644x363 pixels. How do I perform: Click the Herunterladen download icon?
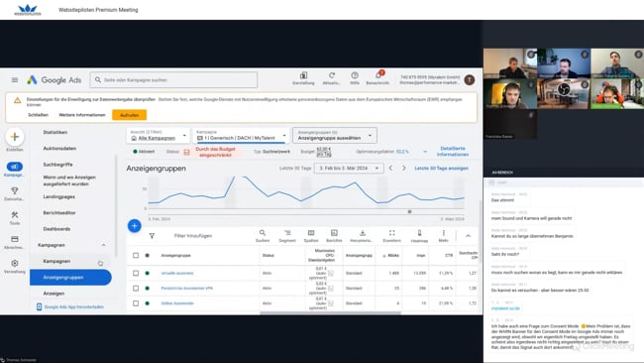click(363, 233)
